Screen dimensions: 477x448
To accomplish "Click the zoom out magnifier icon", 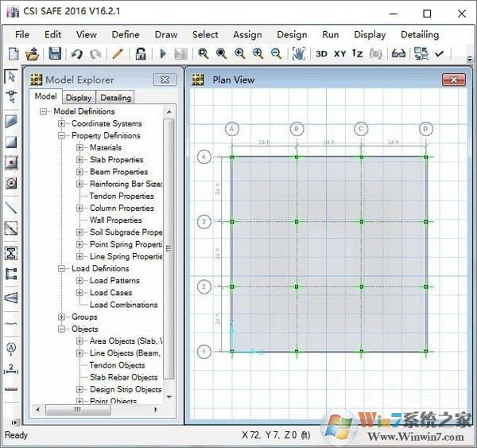I will click(276, 54).
